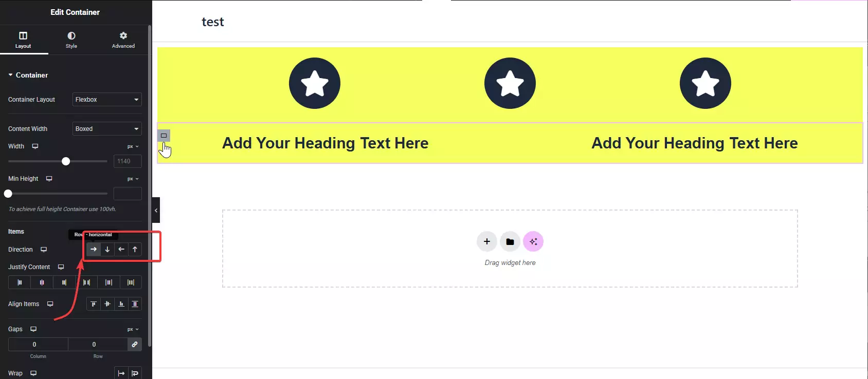Screen dimensions: 868x379
Task: Select Align Items center option
Action: 107,304
